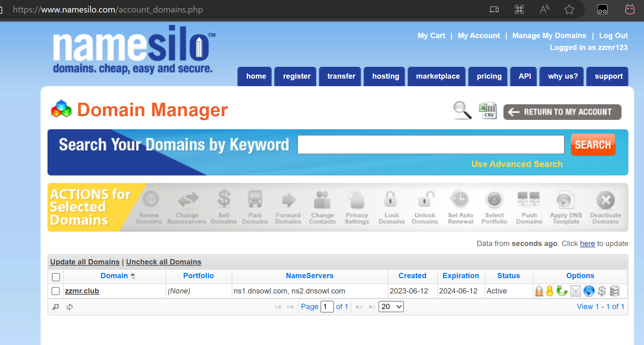The height and width of the screenshot is (345, 644).
Task: Click inside the domain keyword search field
Action: [x=431, y=145]
